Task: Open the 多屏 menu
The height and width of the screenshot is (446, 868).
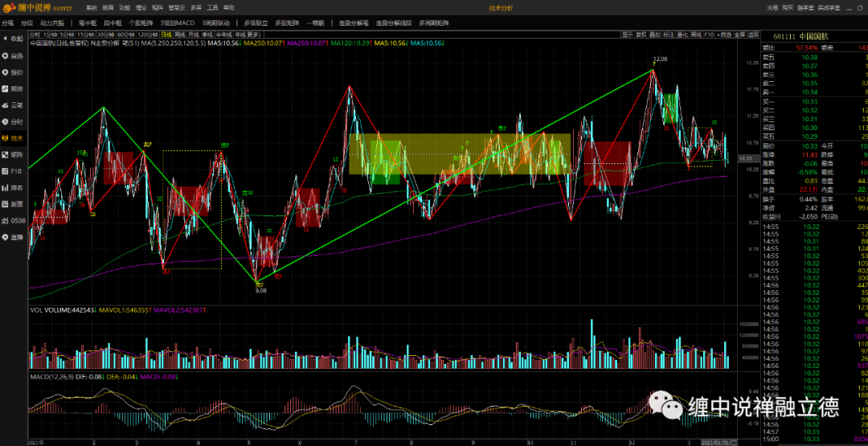Action: [196, 8]
